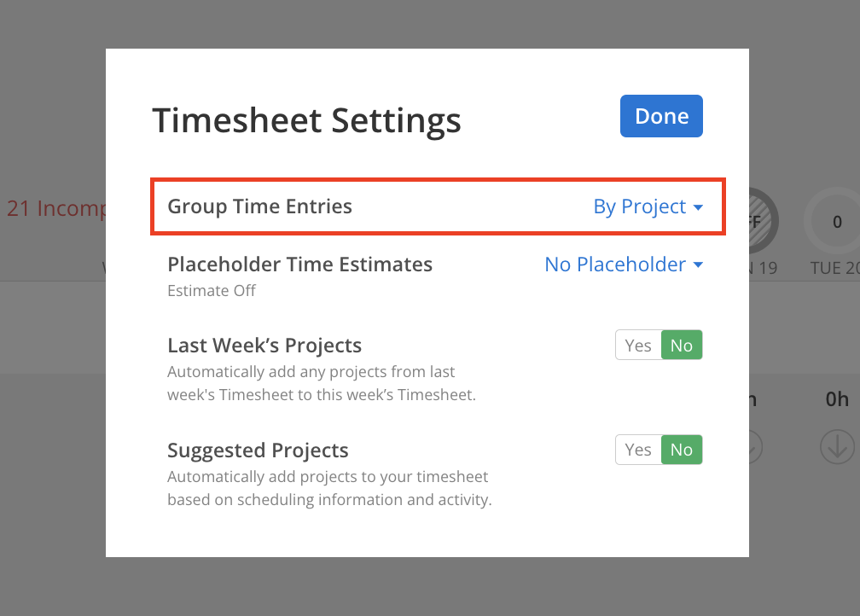Select the TUE 20 column header
Screen dimensions: 860x616
click(x=836, y=267)
